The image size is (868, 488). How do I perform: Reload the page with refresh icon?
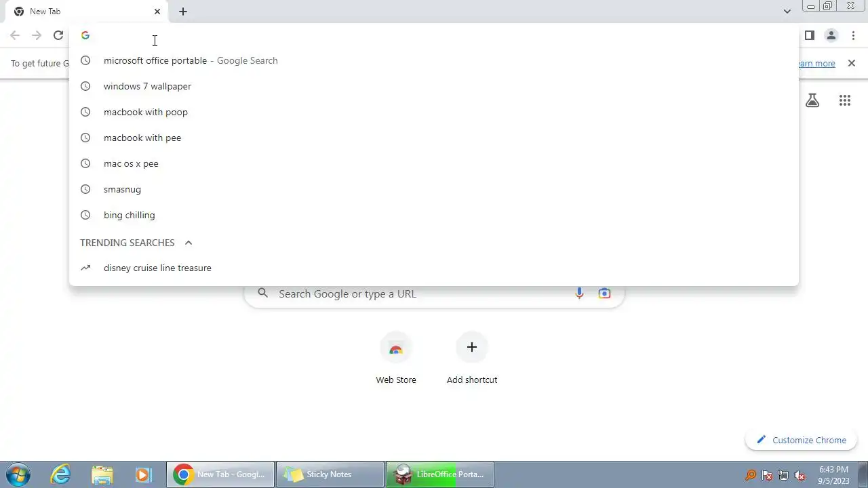tap(58, 35)
